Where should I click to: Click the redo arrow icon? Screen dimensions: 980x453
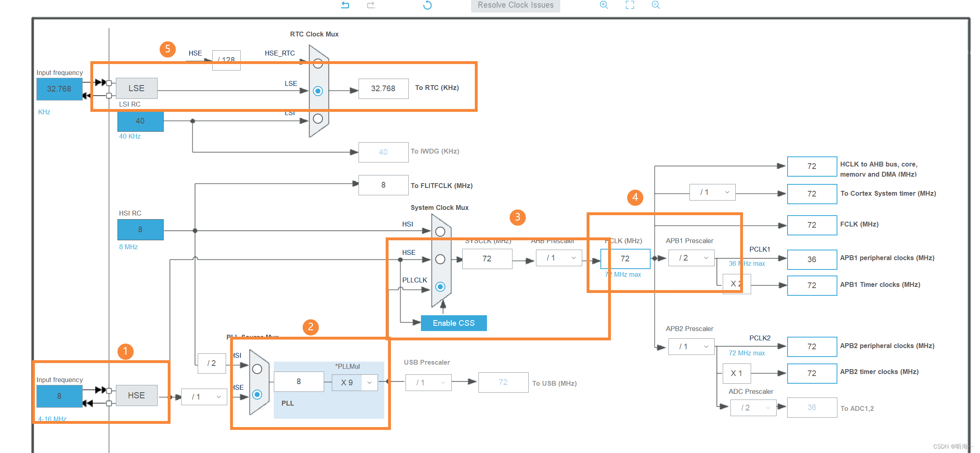[371, 5]
